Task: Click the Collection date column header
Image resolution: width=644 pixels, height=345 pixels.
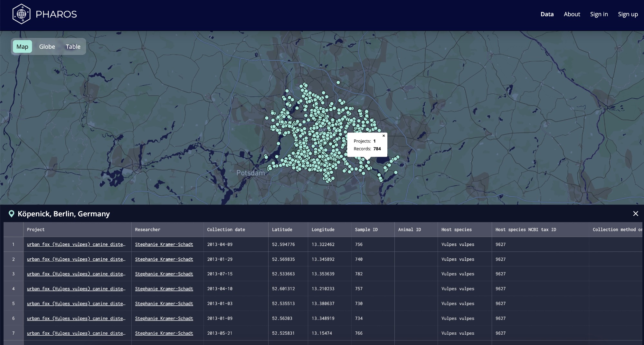Action: [x=226, y=230]
